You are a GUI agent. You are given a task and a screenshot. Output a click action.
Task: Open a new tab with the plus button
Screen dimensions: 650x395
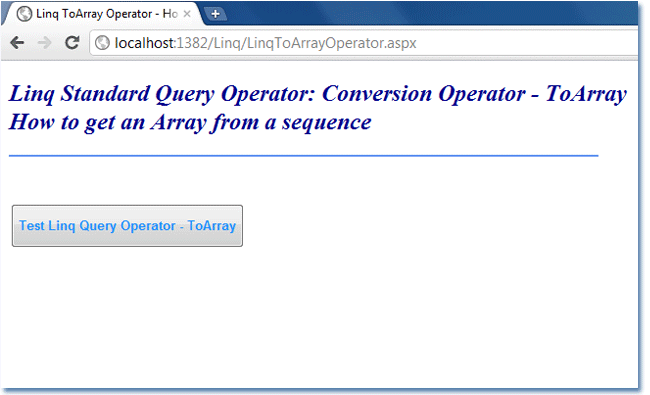(215, 14)
